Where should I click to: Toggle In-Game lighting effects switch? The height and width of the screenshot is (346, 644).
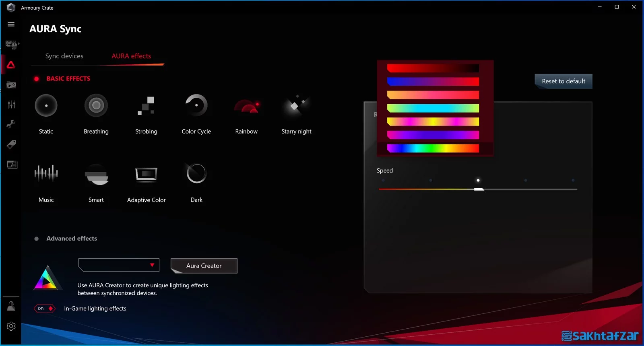[45, 308]
